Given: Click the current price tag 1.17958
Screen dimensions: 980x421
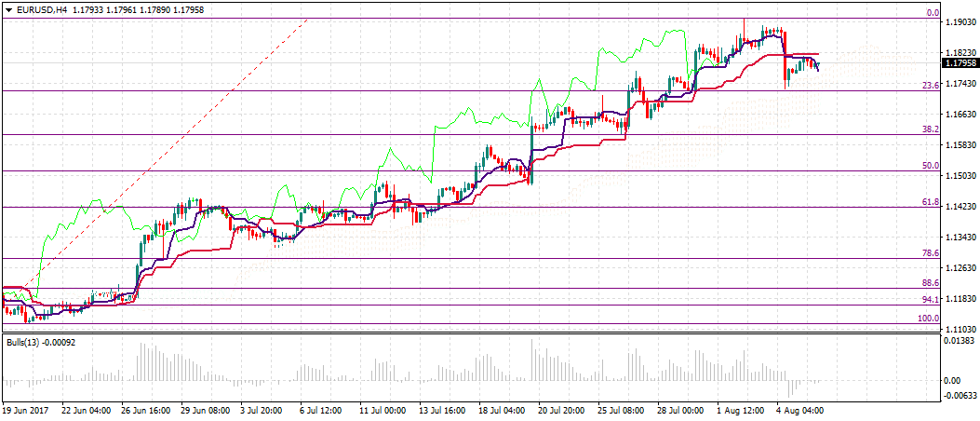Looking at the screenshot, I should [x=960, y=63].
